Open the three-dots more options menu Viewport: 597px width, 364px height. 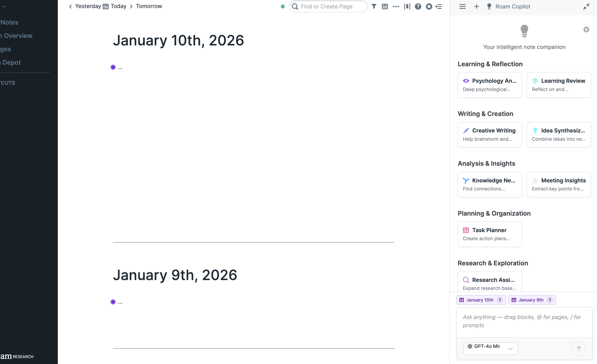click(396, 6)
